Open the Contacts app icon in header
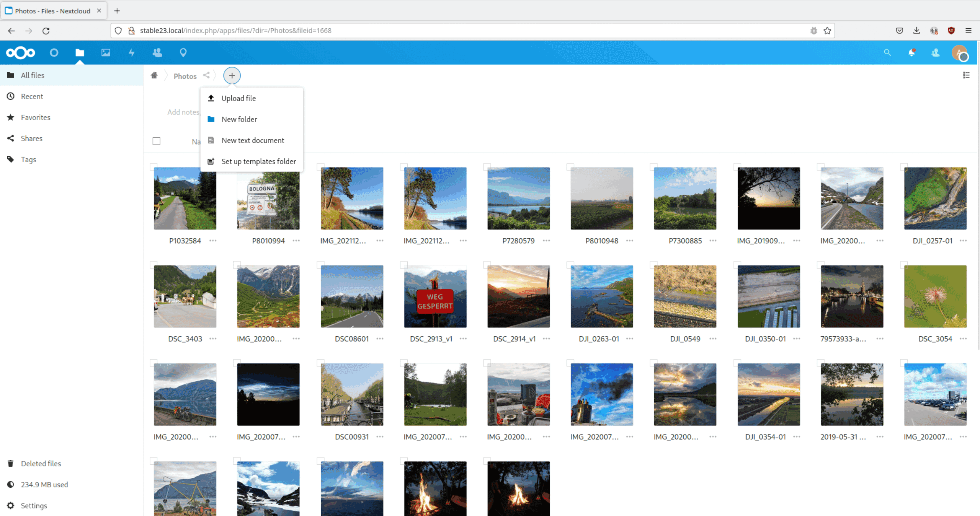This screenshot has height=516, width=980. point(157,53)
